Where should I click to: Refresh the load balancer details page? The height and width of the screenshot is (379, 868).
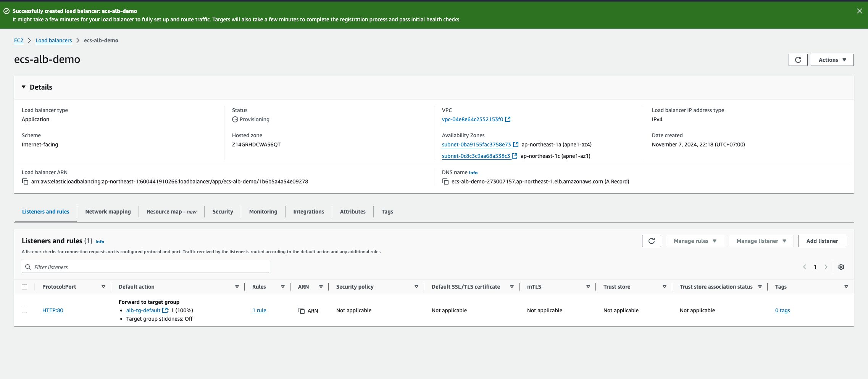click(798, 60)
